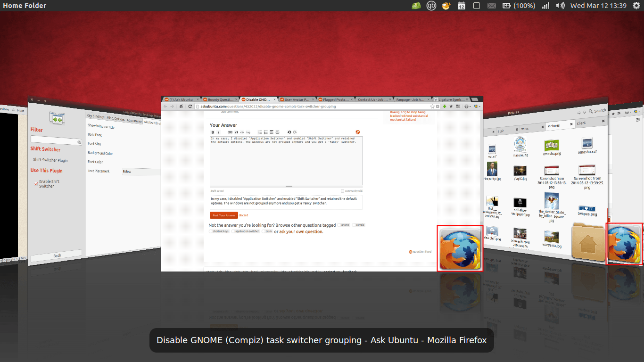Viewport: 644px width, 362px height.
Task: Click green download arrow in Firefox toolbar
Action: point(444,107)
